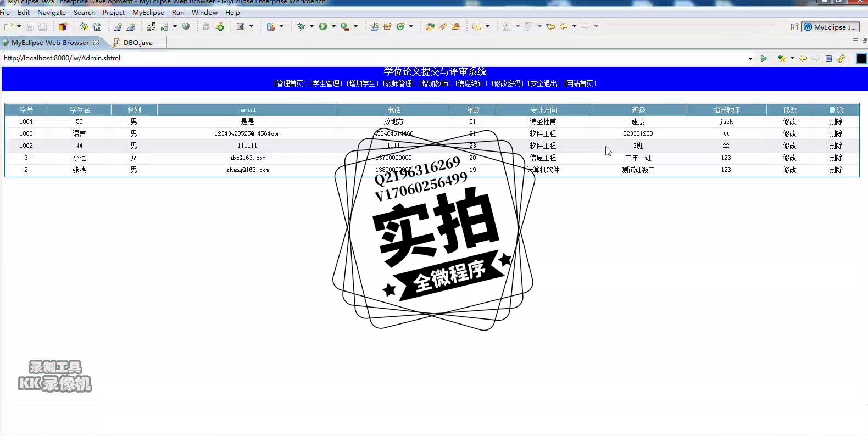This screenshot has width=868, height=436.
Task: Click the screenshot camera toolbar icon
Action: tap(241, 26)
